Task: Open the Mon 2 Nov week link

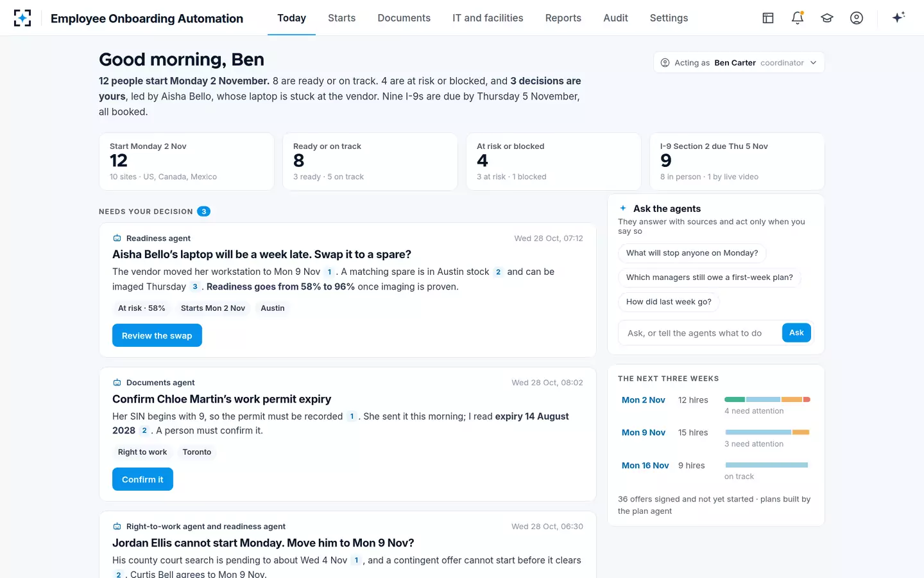Action: [643, 400]
